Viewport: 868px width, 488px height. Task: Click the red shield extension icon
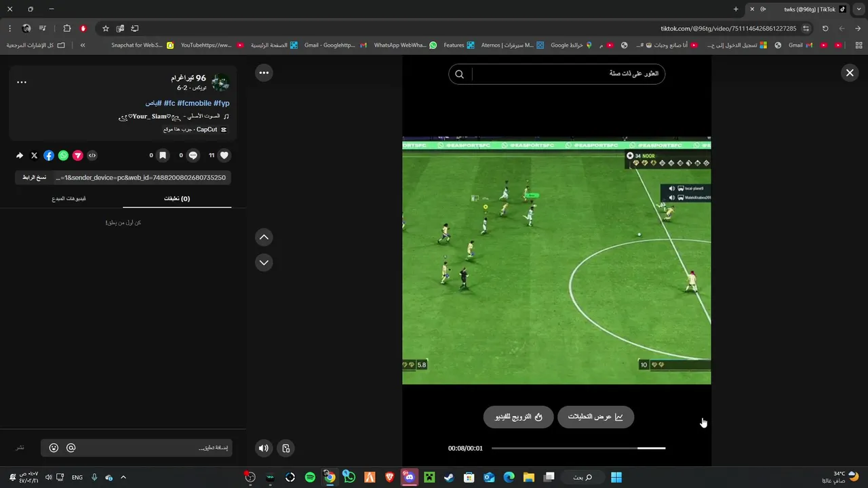point(83,28)
